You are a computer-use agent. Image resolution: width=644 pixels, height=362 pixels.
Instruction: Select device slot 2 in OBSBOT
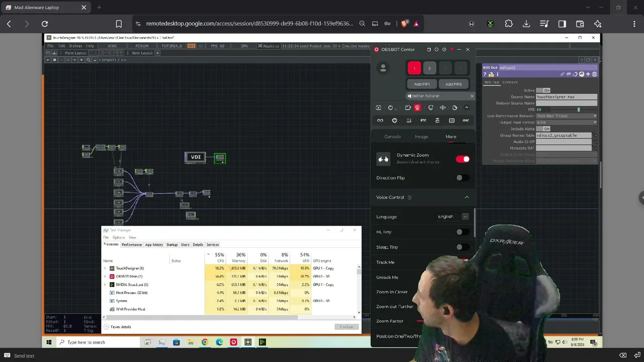[x=429, y=68]
